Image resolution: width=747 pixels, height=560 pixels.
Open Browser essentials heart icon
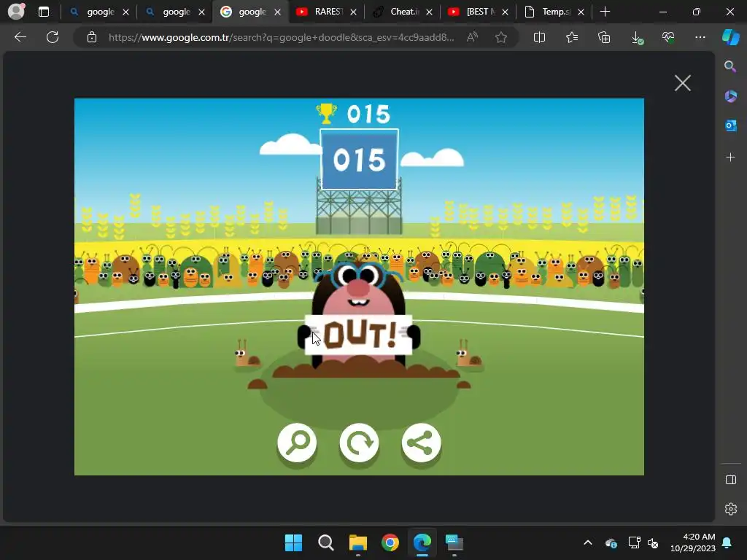coord(668,37)
